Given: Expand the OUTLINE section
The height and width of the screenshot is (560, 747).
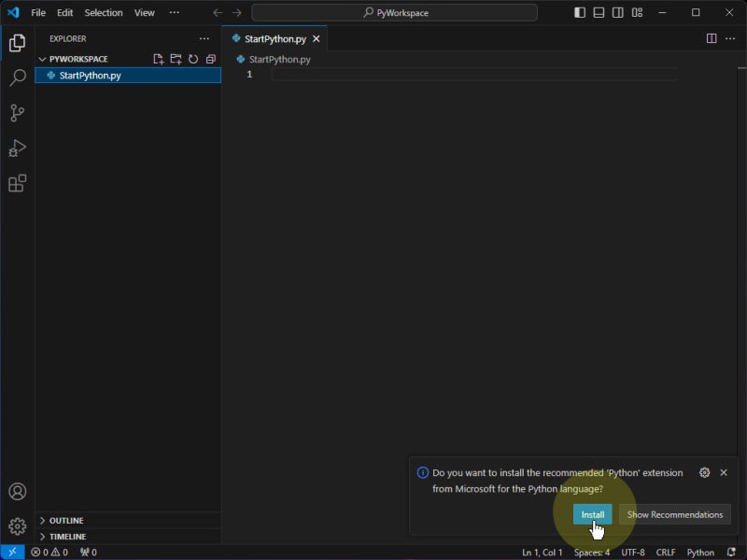Looking at the screenshot, I should 66,521.
